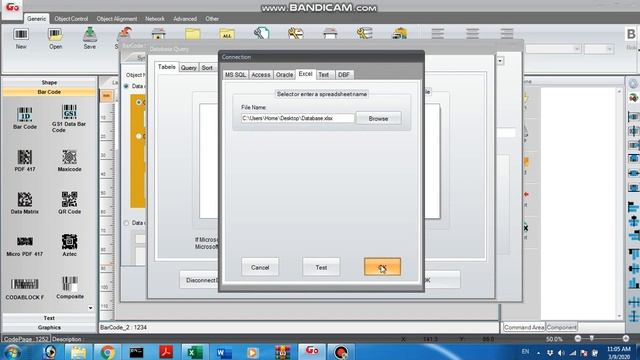Click the File Name path field
The image size is (640, 360).
pos(298,118)
